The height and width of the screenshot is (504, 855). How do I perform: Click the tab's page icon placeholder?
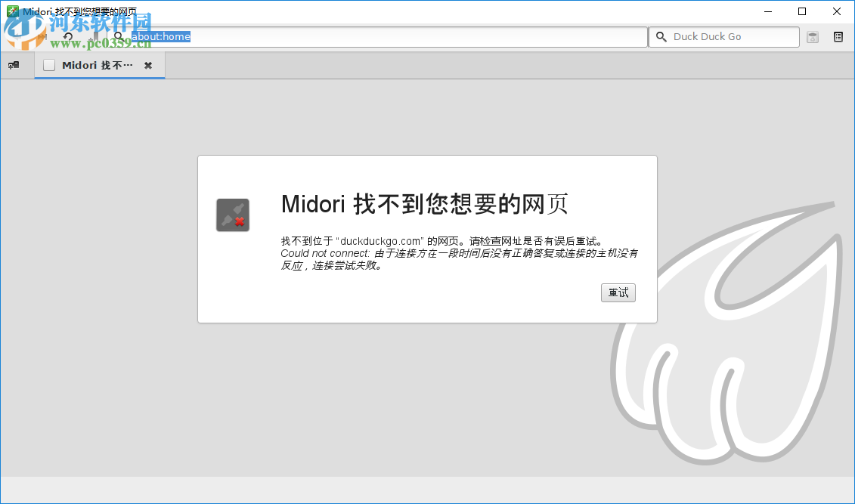[49, 65]
